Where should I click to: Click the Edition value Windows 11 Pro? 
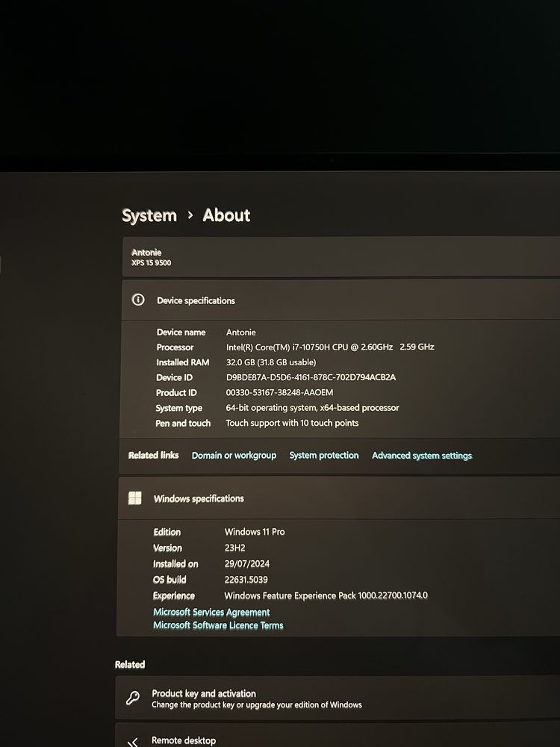click(255, 532)
